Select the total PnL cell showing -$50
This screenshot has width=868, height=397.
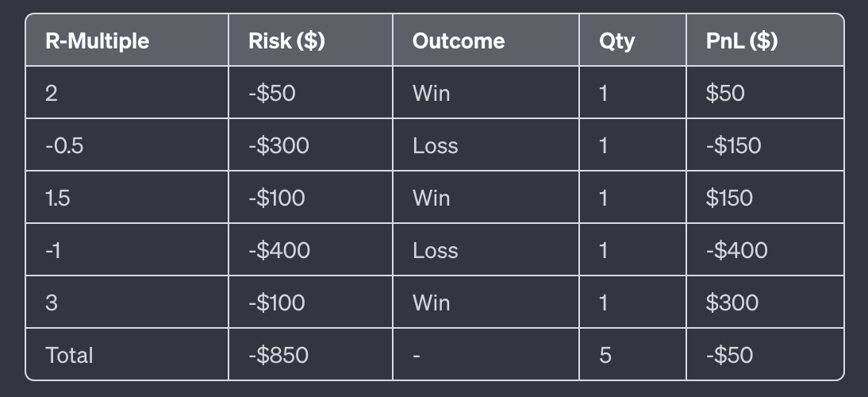729,355
